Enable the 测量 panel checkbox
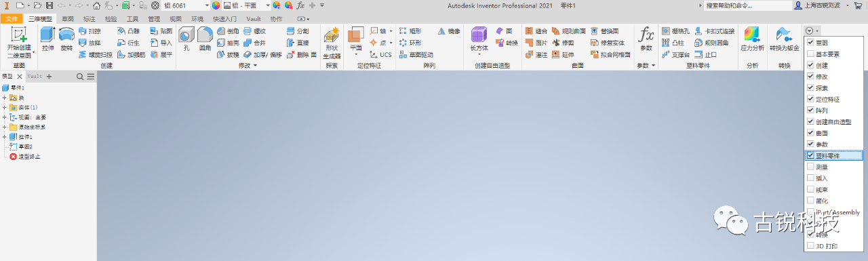The height and width of the screenshot is (261, 868). pyautogui.click(x=810, y=167)
